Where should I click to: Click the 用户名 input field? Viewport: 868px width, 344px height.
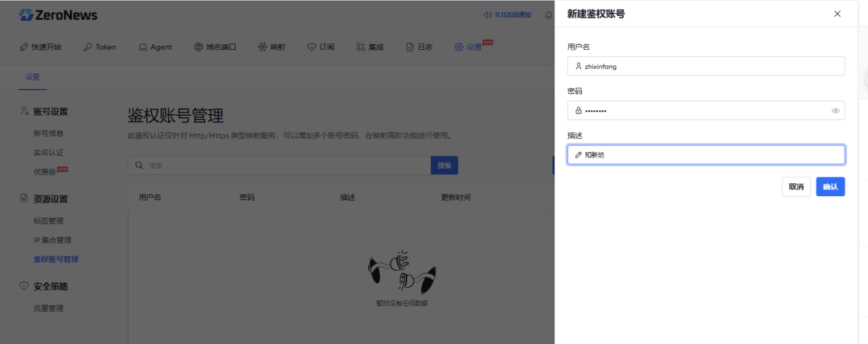click(x=706, y=66)
